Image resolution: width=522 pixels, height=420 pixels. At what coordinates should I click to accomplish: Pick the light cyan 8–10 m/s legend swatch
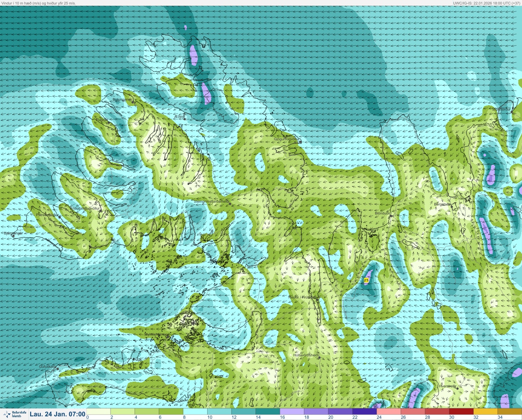(x=195, y=411)
